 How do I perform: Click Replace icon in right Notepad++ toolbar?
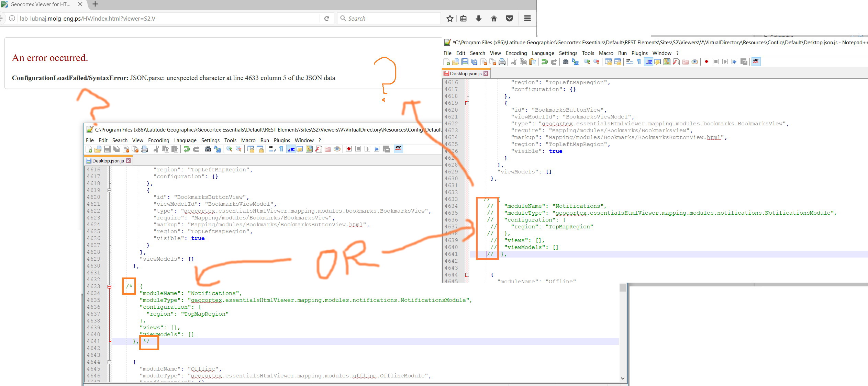pyautogui.click(x=575, y=62)
